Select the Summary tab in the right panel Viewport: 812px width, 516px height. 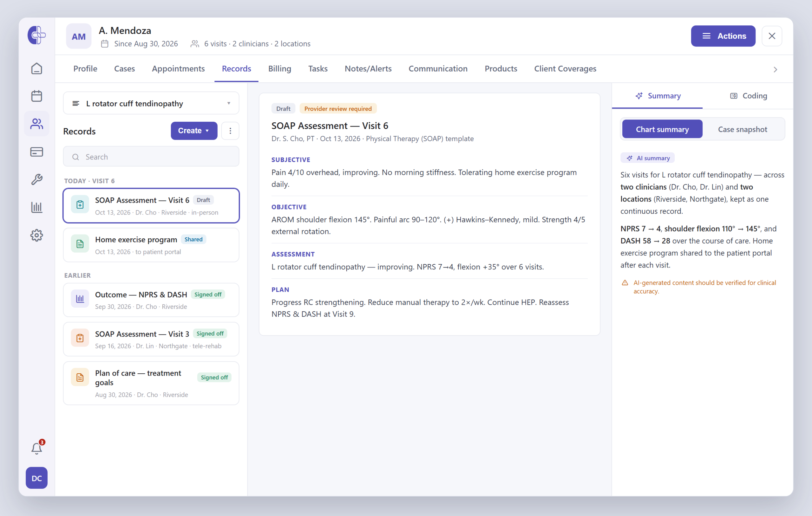click(x=657, y=96)
